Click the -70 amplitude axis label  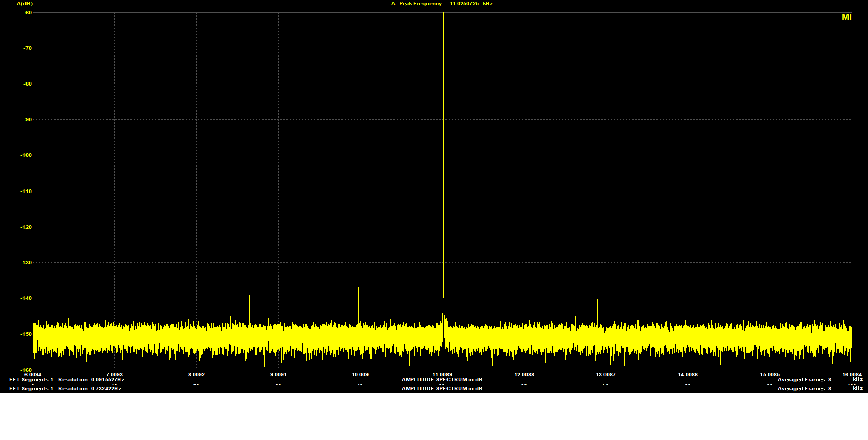tap(28, 48)
